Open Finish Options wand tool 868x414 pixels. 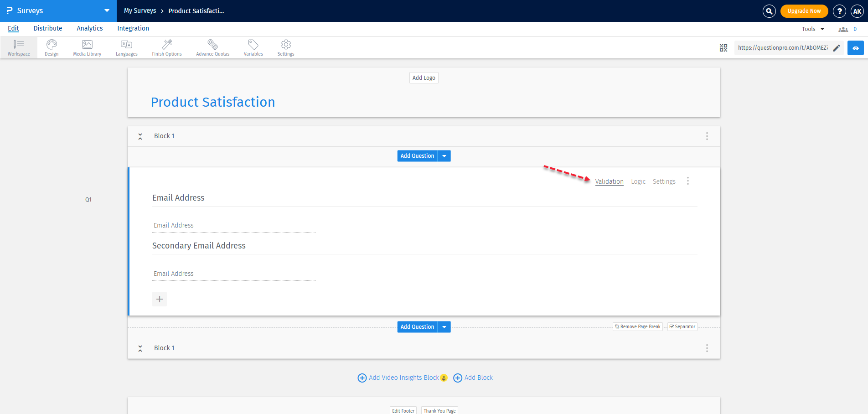pos(167,47)
